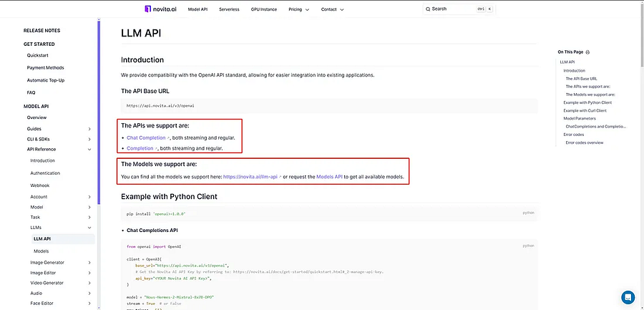644x310 pixels.
Task: Jump to Example with Python Client
Action: pos(587,102)
